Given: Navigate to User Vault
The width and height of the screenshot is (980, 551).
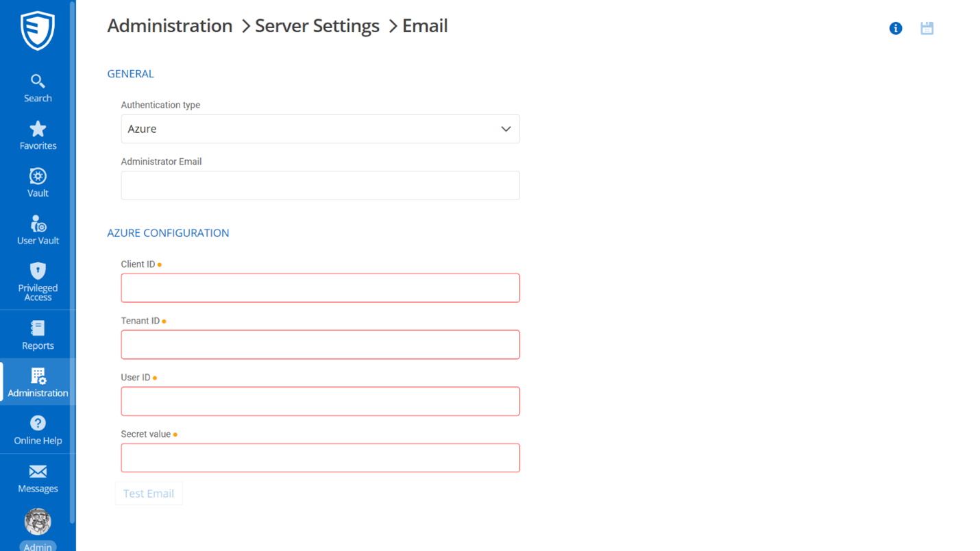Looking at the screenshot, I should point(38,230).
